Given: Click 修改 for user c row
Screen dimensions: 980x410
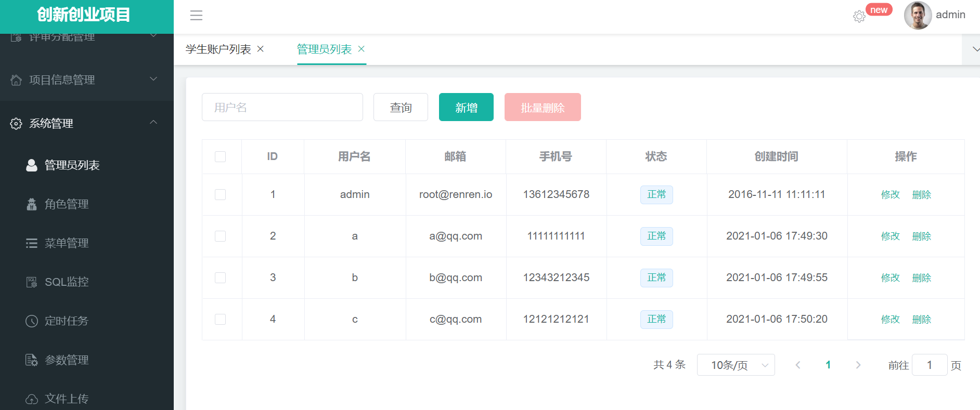Looking at the screenshot, I should click(x=891, y=319).
